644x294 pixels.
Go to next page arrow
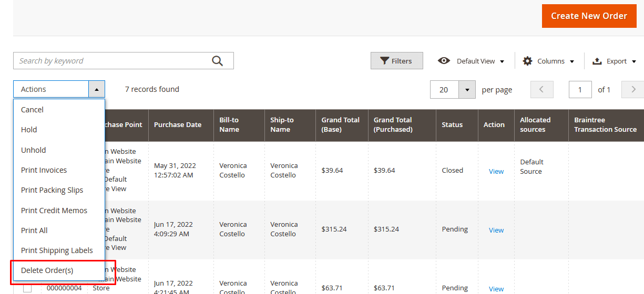[x=633, y=90]
